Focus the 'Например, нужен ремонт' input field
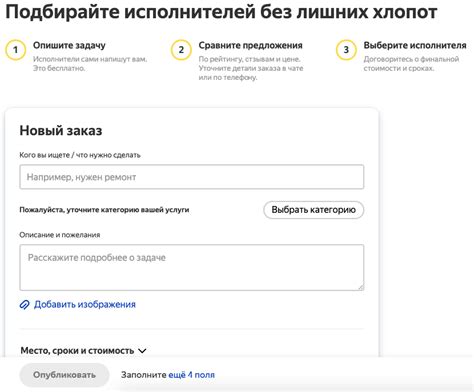 [192, 177]
